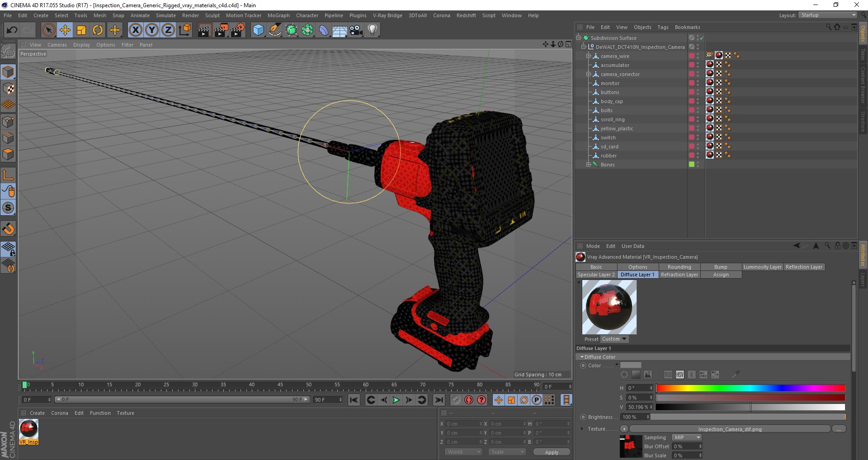Toggle Z axis lock
This screenshot has width=868, height=460.
(168, 30)
